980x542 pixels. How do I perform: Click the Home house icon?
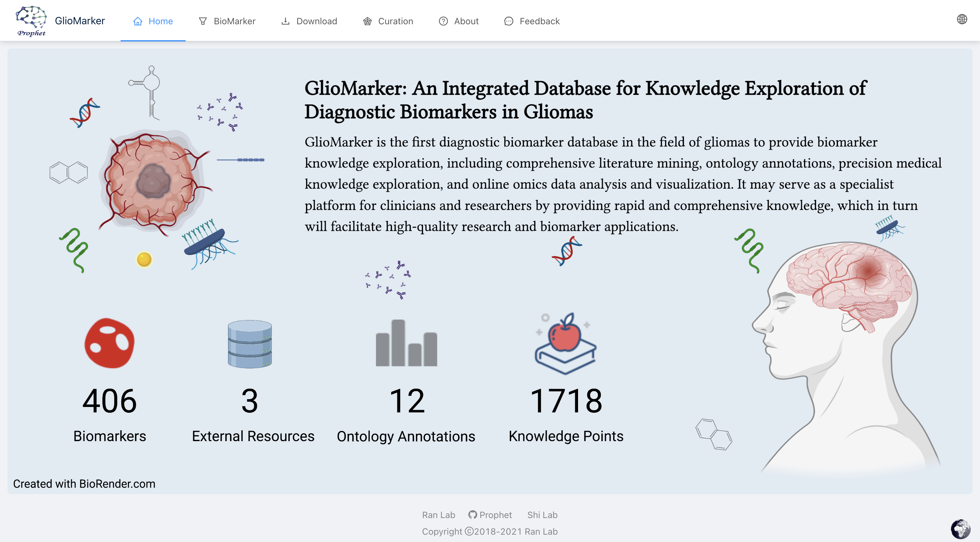click(x=138, y=21)
